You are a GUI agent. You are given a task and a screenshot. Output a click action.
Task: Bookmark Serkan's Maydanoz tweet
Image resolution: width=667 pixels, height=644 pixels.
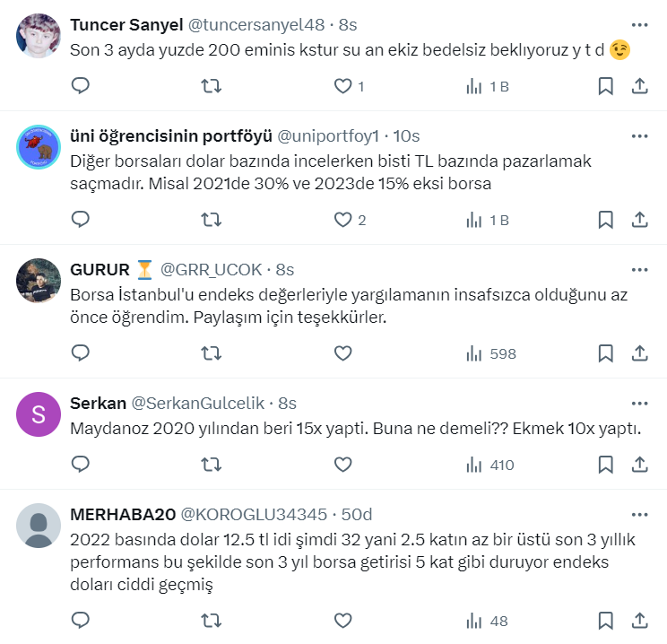pyautogui.click(x=605, y=465)
